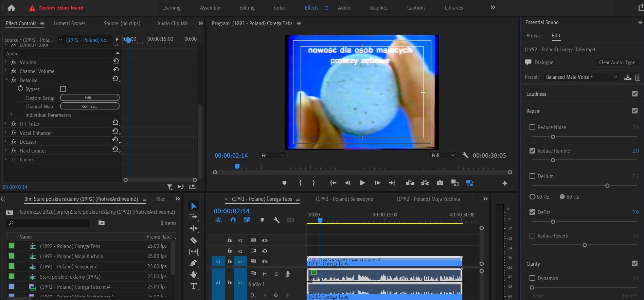Click Edit button for Custom Setup
Screen dimensions: 644x300
[90, 98]
